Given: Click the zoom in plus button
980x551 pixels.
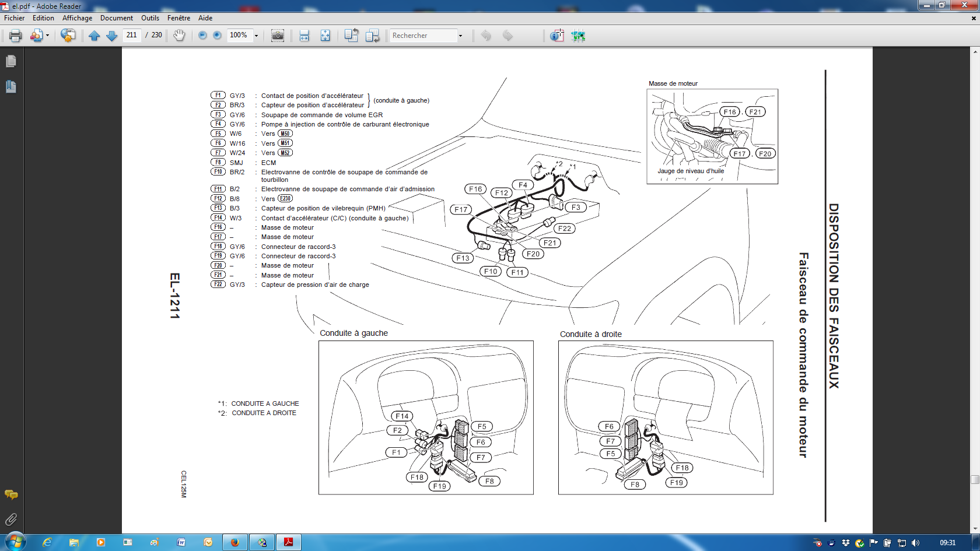Looking at the screenshot, I should (217, 36).
